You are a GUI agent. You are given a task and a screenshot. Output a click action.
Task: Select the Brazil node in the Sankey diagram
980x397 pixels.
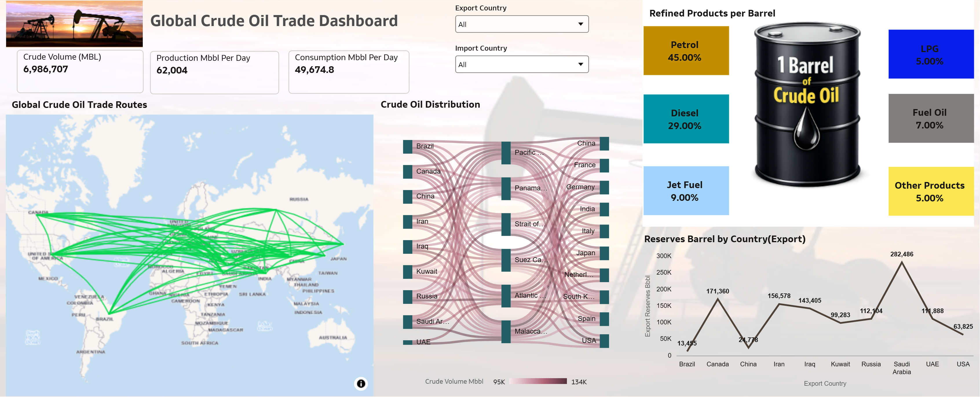(407, 147)
